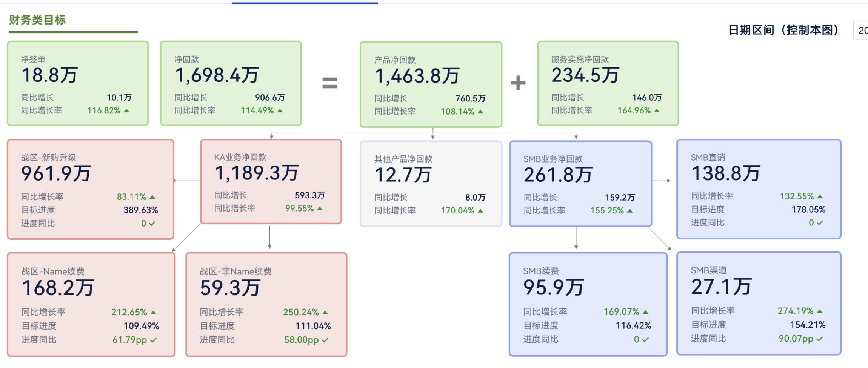Screen dimensions: 868x368
Task: Click the green triangle next to 170.04% on 其他产品净回款
Action: coord(479,211)
